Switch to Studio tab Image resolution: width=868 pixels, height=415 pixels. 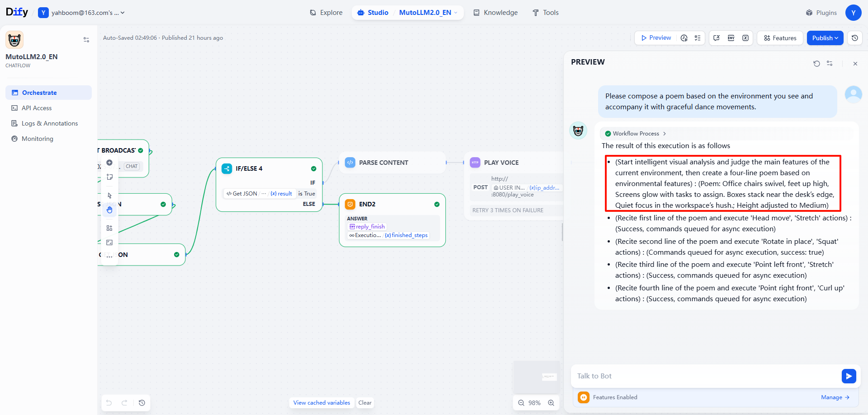pos(373,13)
